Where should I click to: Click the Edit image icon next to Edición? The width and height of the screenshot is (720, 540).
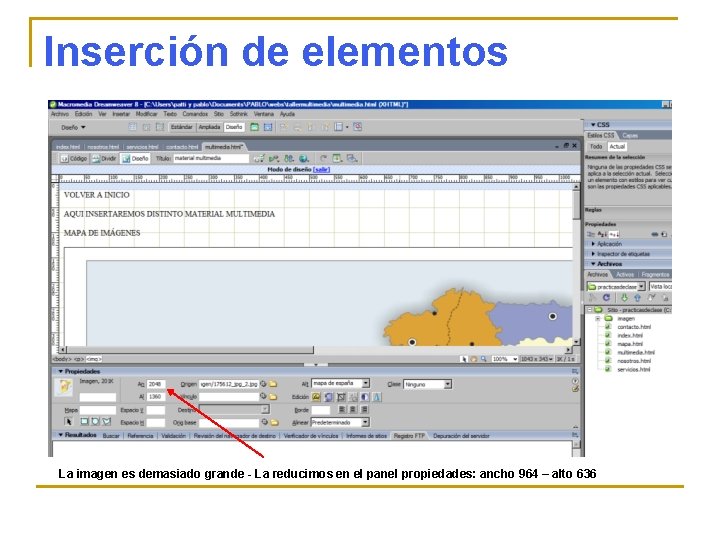316,397
